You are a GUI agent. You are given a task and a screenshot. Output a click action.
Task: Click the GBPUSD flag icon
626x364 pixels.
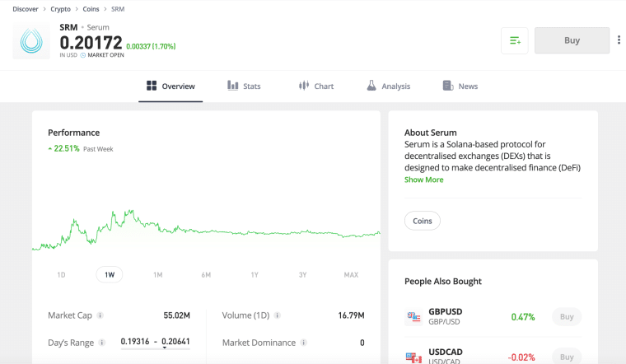tap(413, 317)
